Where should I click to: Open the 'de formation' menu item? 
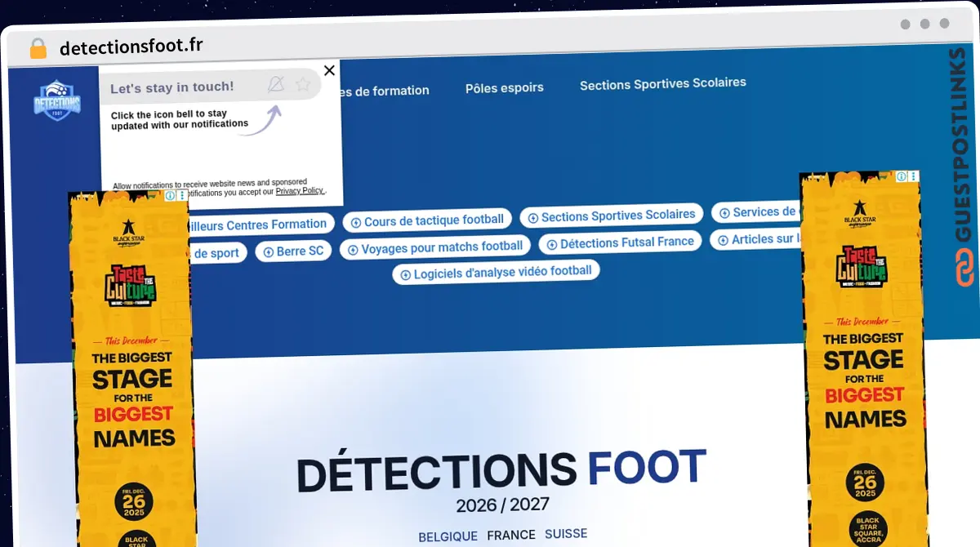pyautogui.click(x=384, y=91)
